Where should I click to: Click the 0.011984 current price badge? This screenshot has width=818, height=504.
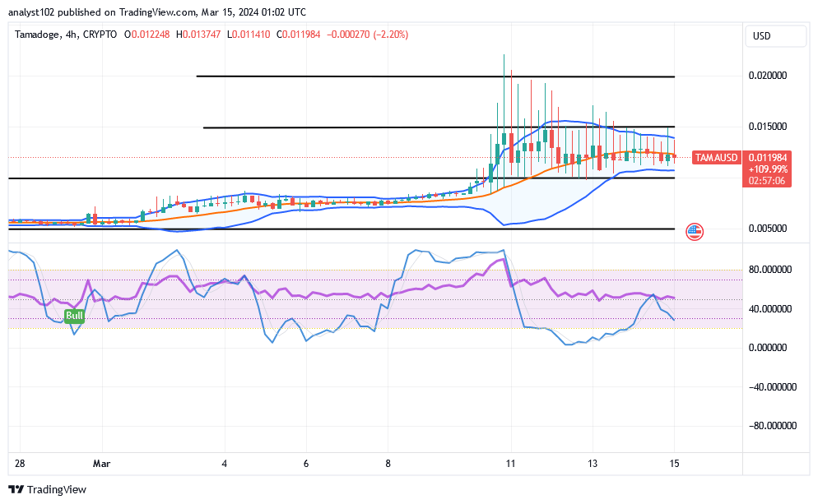[x=768, y=157]
